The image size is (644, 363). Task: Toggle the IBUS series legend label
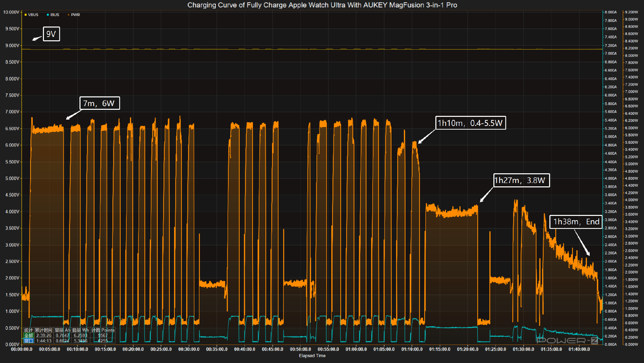click(55, 15)
